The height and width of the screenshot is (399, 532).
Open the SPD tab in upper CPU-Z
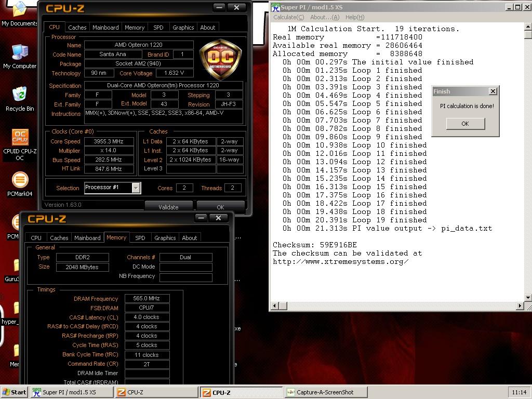click(158, 28)
